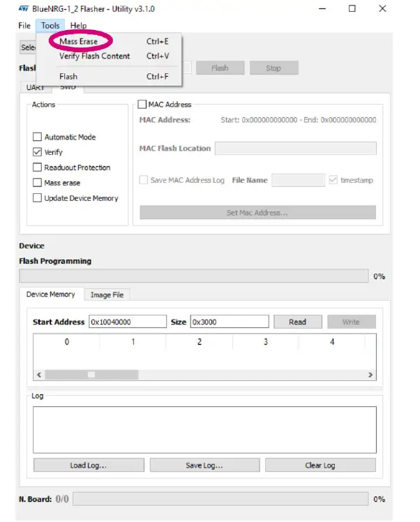Click the Size input field
This screenshot has height=522, width=420.
pyautogui.click(x=230, y=322)
